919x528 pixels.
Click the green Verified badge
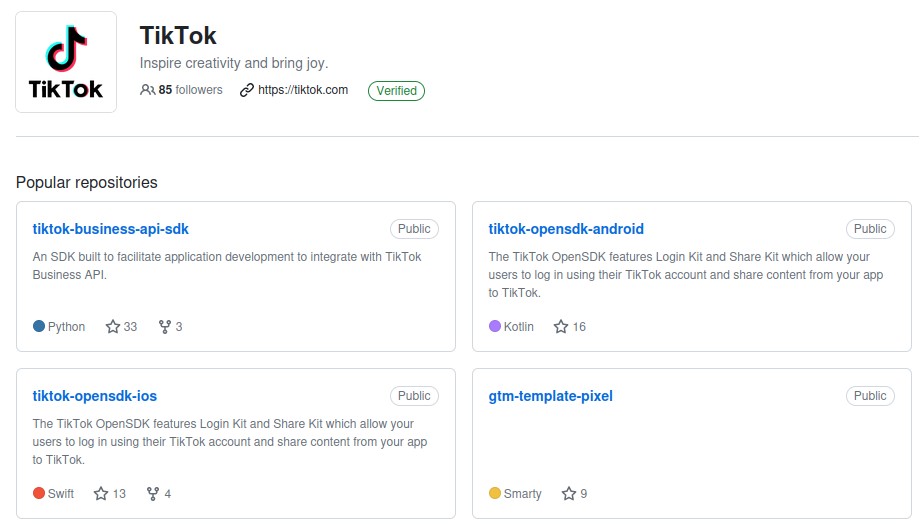(x=396, y=91)
